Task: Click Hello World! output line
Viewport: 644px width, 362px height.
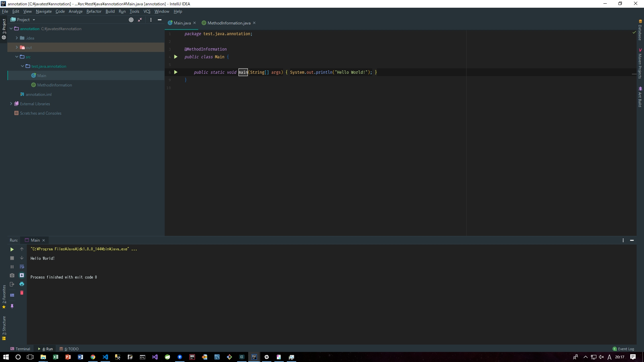Action: [43, 258]
